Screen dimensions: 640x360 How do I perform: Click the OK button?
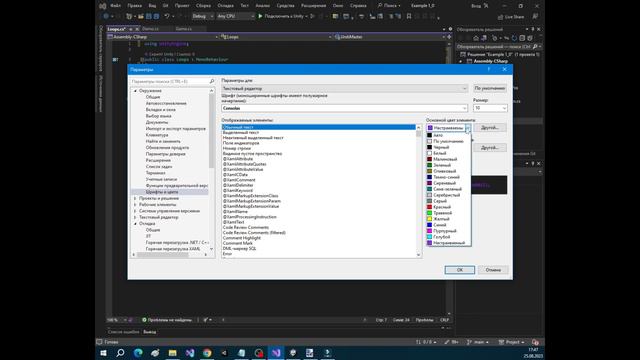click(x=460, y=270)
